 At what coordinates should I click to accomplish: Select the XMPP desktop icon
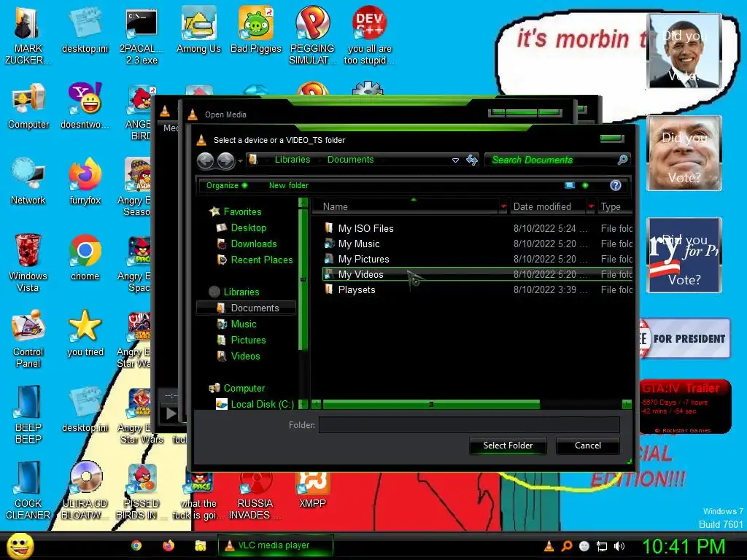(x=312, y=491)
